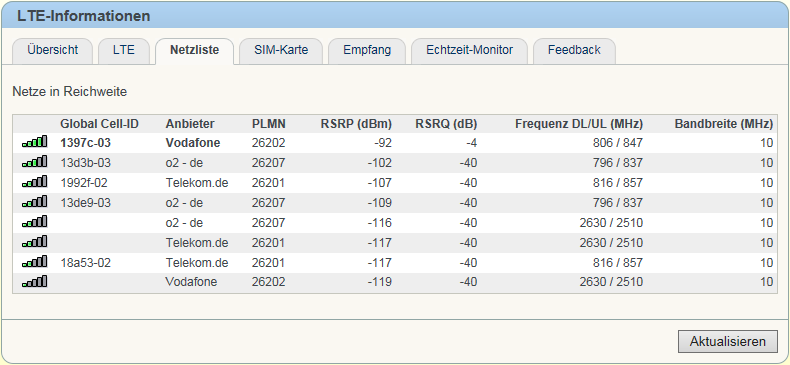
Task: Click PLMN 26201 of cell 18a53-02
Action: (269, 263)
